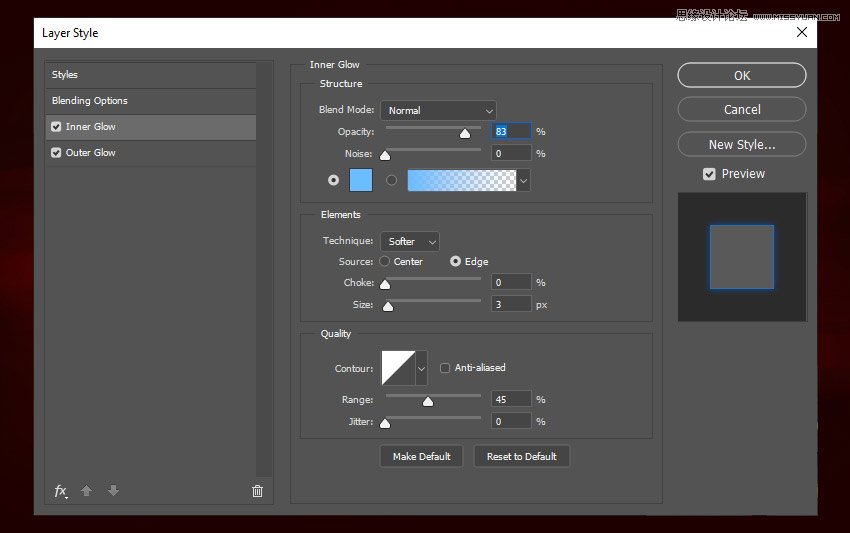Disable the Inner Glow checkbox
850x533 pixels.
(56, 127)
